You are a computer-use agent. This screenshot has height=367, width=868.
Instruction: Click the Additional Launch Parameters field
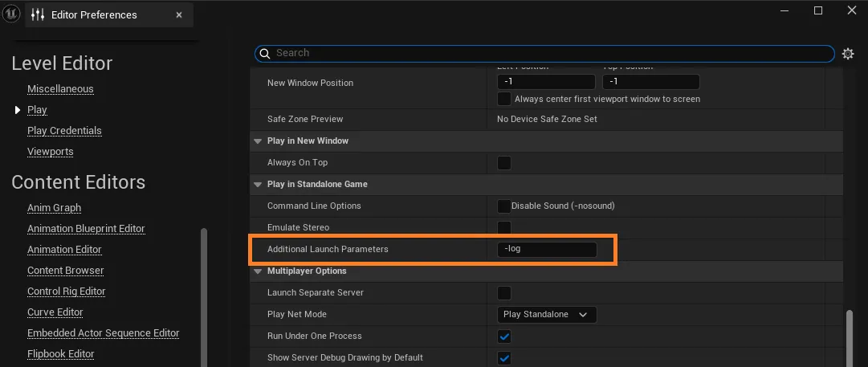click(547, 249)
